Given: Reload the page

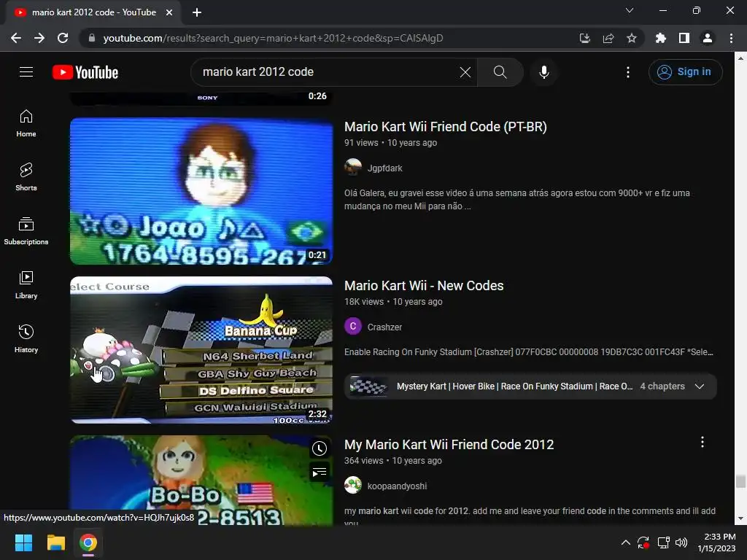Looking at the screenshot, I should 63,38.
